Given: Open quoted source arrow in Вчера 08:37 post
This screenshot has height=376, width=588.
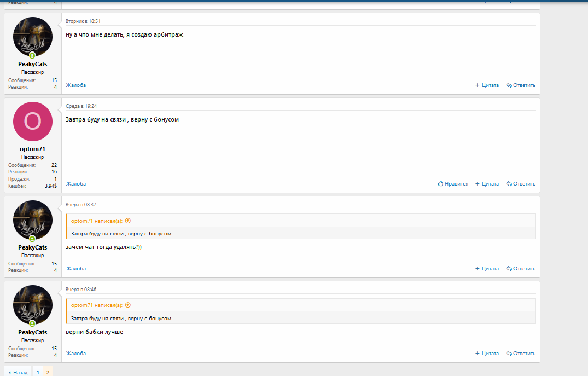Looking at the screenshot, I should click(128, 221).
